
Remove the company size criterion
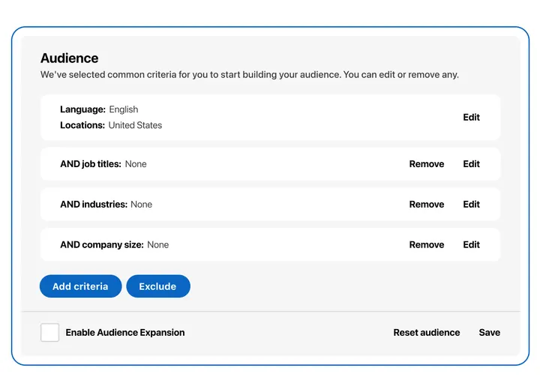[426, 244]
